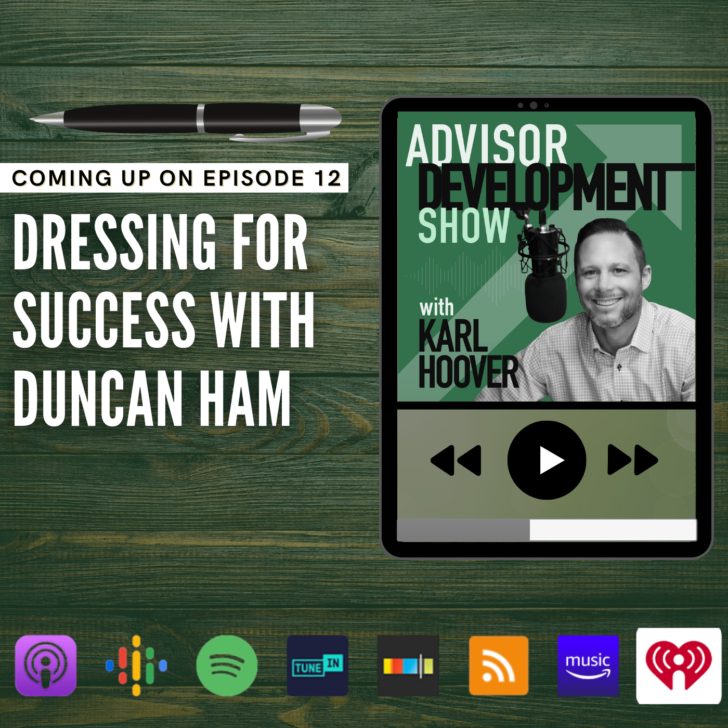Click the fast-forward double-arrow button
This screenshot has width=728, height=728.
click(633, 460)
